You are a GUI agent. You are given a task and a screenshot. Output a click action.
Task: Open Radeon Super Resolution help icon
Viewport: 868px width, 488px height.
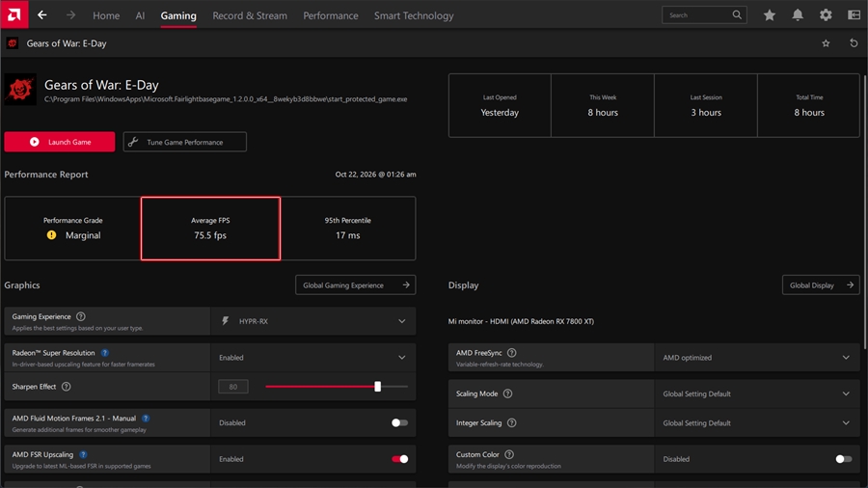click(104, 353)
